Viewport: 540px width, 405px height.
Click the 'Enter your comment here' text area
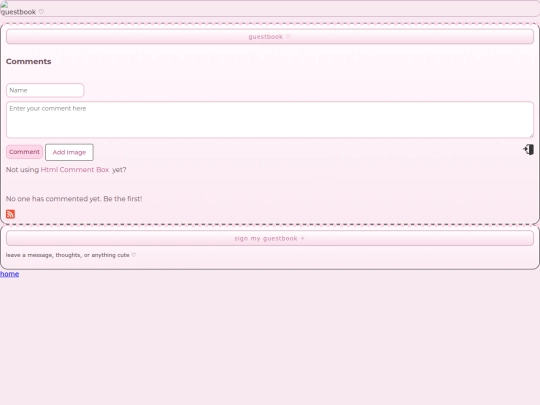(x=270, y=120)
